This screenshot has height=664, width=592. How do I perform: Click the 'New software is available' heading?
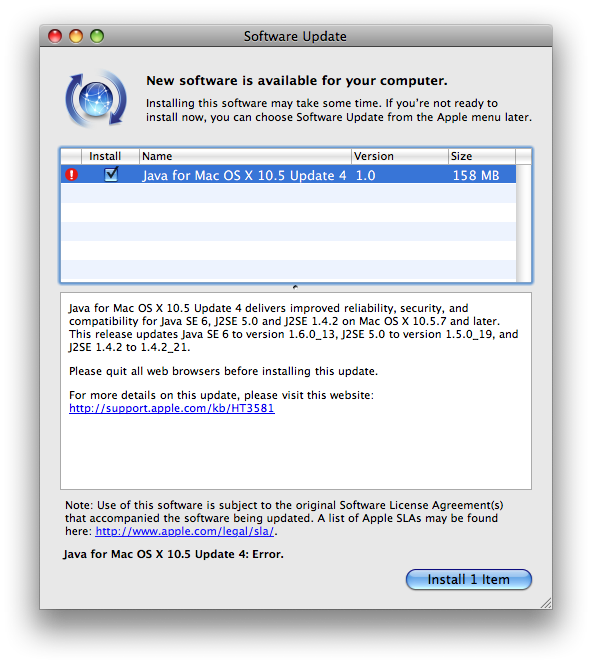(x=296, y=80)
